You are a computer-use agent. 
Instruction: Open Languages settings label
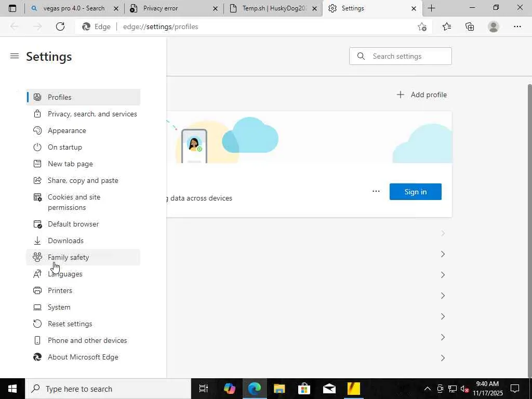coord(65,274)
